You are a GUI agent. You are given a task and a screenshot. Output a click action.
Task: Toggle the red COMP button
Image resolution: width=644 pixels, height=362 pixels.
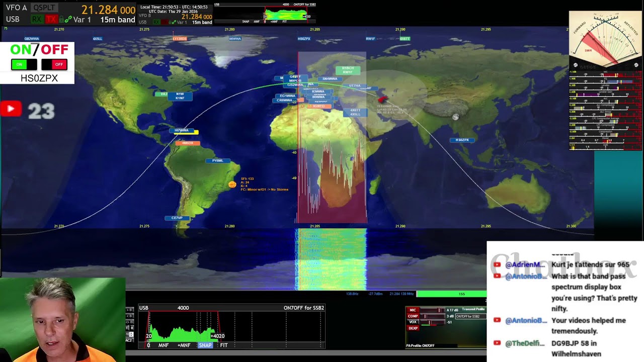pyautogui.click(x=413, y=316)
